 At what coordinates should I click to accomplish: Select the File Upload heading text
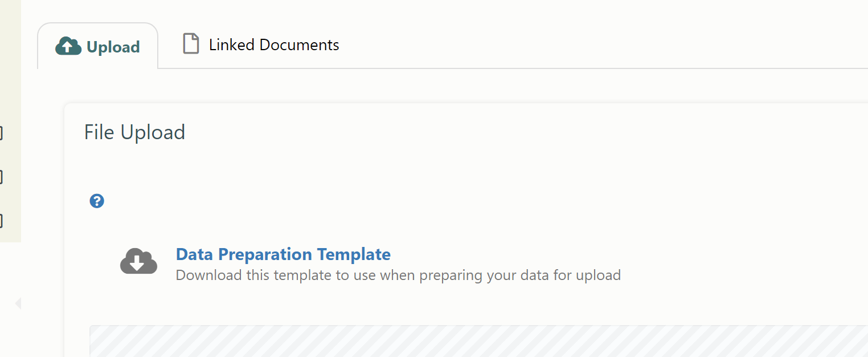coord(134,132)
